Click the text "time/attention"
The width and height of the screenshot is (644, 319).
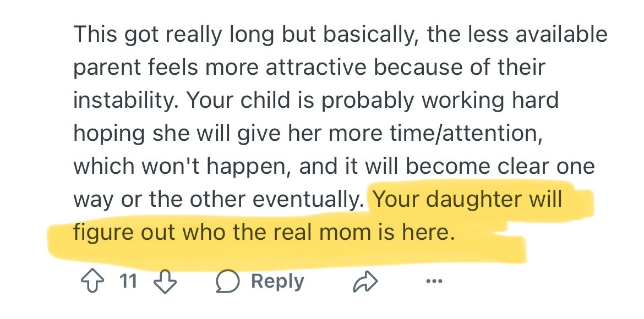tap(452, 134)
